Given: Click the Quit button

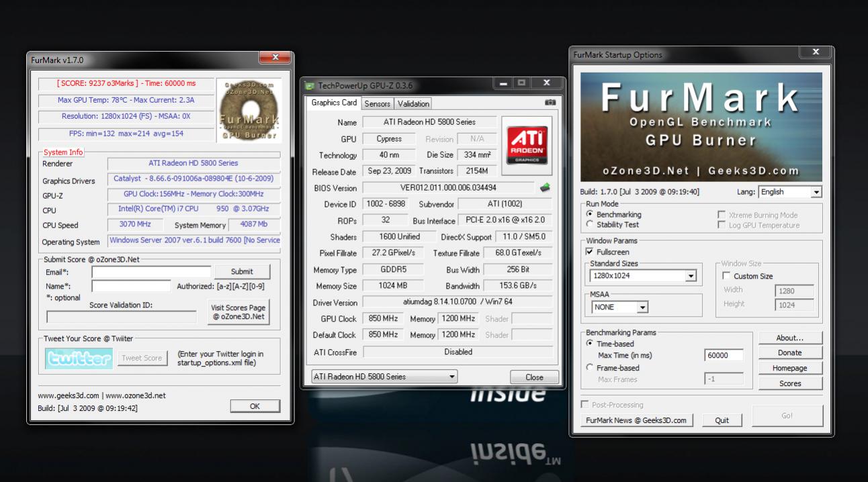Looking at the screenshot, I should pos(722,420).
